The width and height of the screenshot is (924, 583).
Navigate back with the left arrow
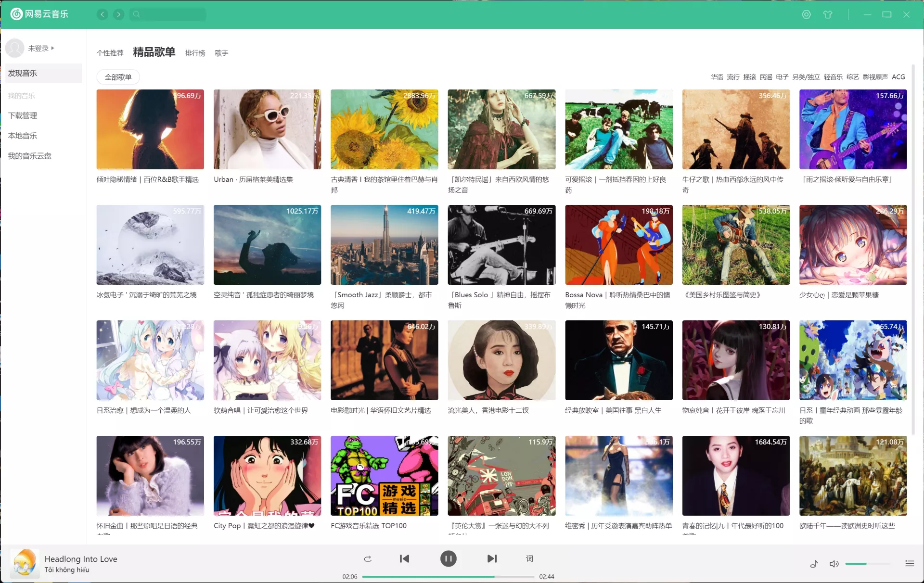102,14
